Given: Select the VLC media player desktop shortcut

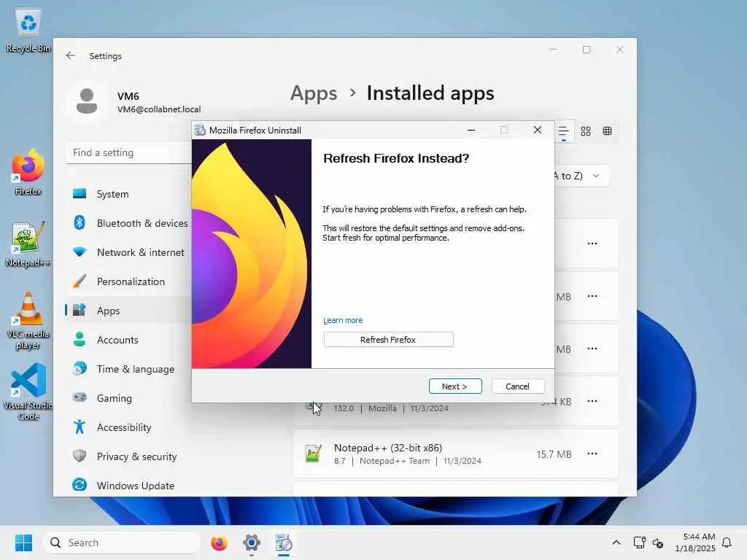Looking at the screenshot, I should tap(28, 321).
